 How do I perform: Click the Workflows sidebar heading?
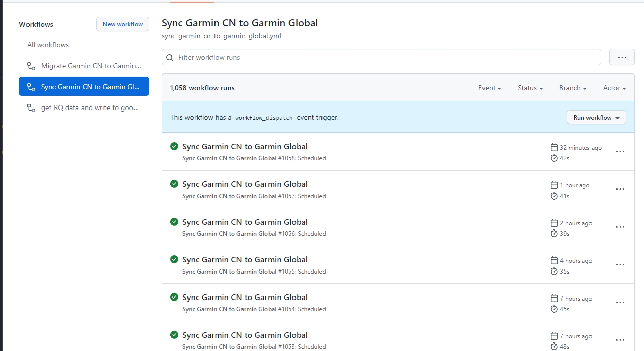(x=36, y=24)
